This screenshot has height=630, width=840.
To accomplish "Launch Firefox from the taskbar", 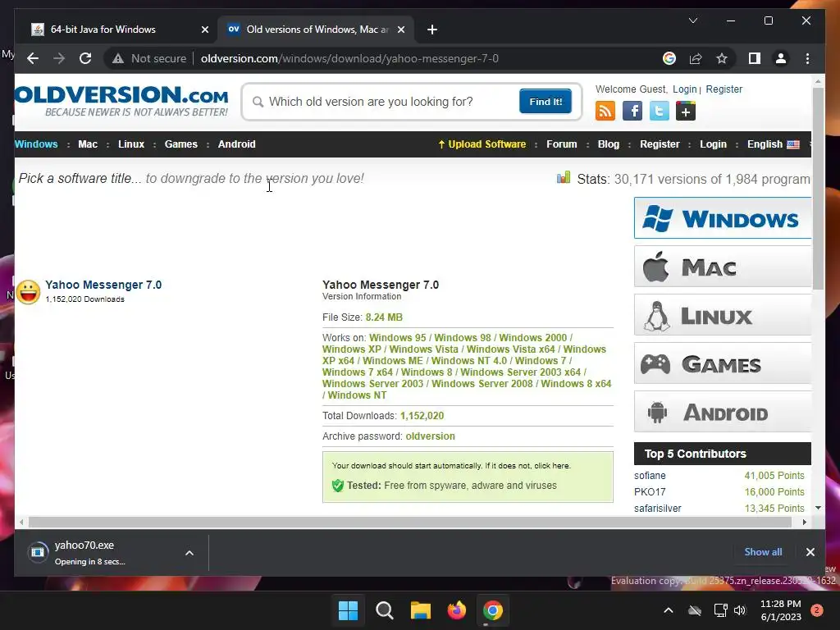I will click(x=456, y=610).
